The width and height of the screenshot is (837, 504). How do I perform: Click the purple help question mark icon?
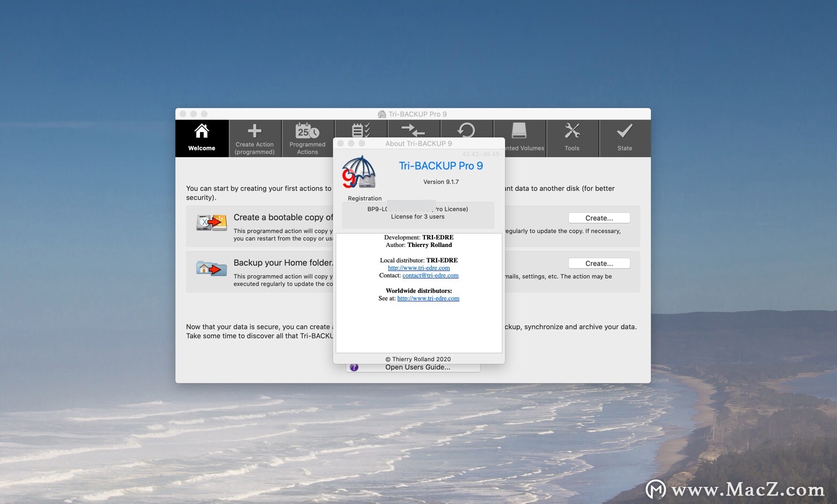(x=354, y=367)
